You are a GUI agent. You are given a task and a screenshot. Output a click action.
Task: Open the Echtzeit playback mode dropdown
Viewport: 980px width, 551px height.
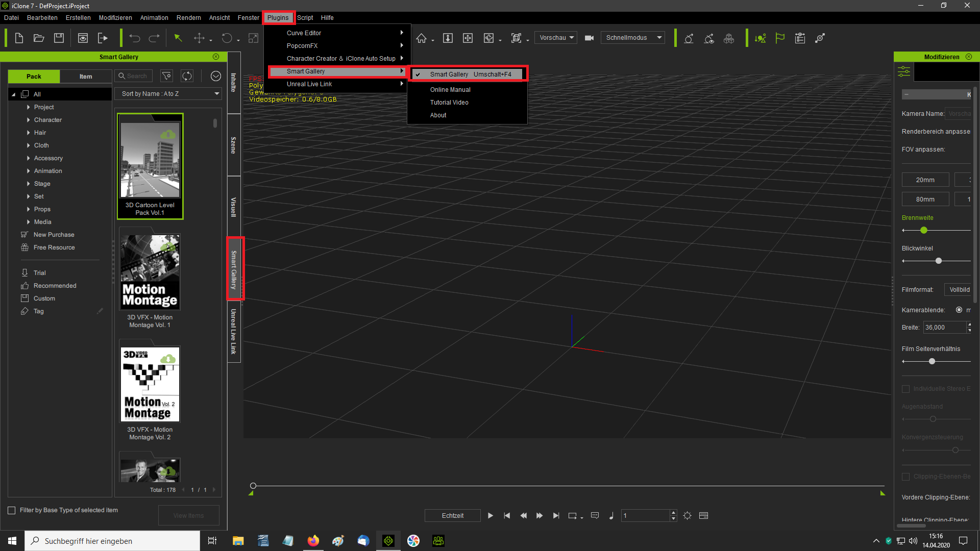[x=453, y=516]
